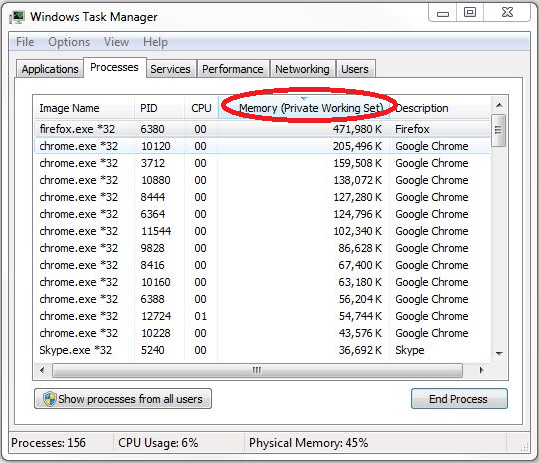
Task: Select chrome.exe process with PID 6388
Action: click(262, 299)
